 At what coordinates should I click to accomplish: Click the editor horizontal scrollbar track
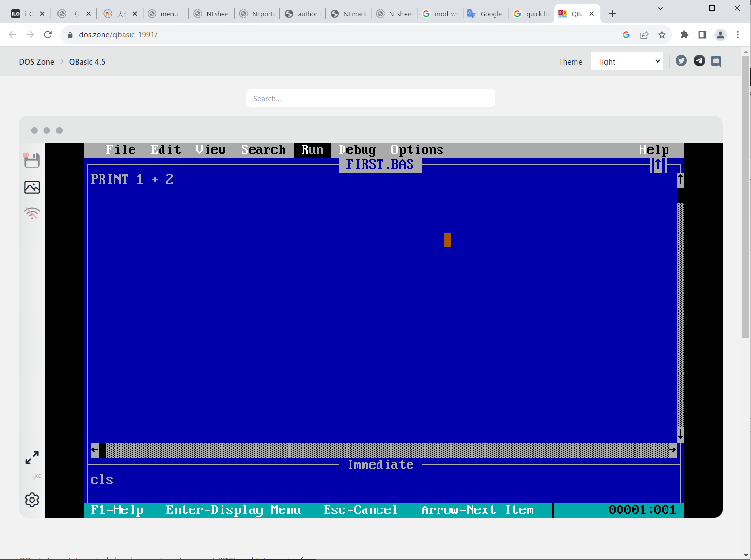click(387, 450)
